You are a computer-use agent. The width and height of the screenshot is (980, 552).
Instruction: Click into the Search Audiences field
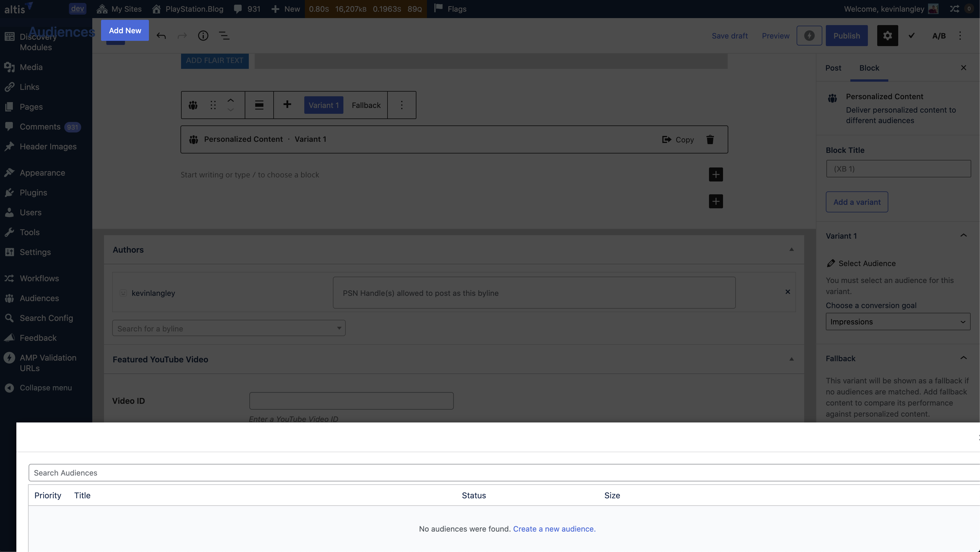tap(495, 473)
